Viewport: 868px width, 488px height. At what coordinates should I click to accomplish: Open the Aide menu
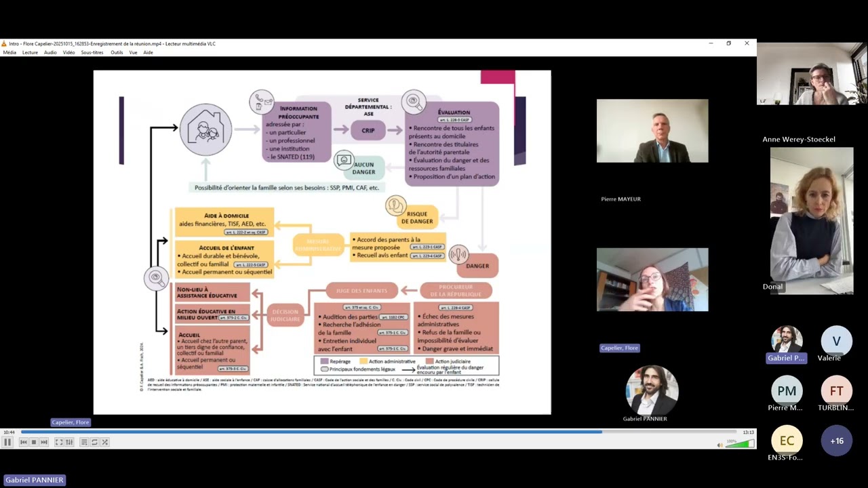tap(148, 52)
